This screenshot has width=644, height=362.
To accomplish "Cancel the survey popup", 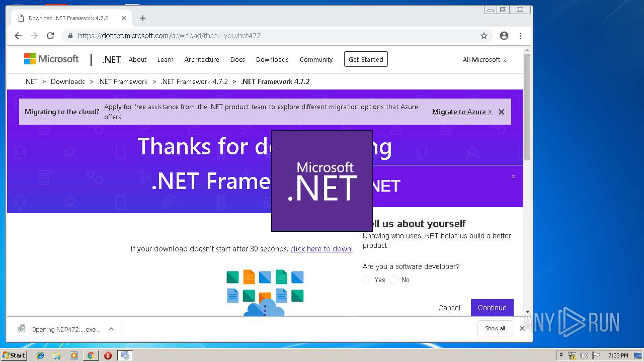I will point(449,308).
